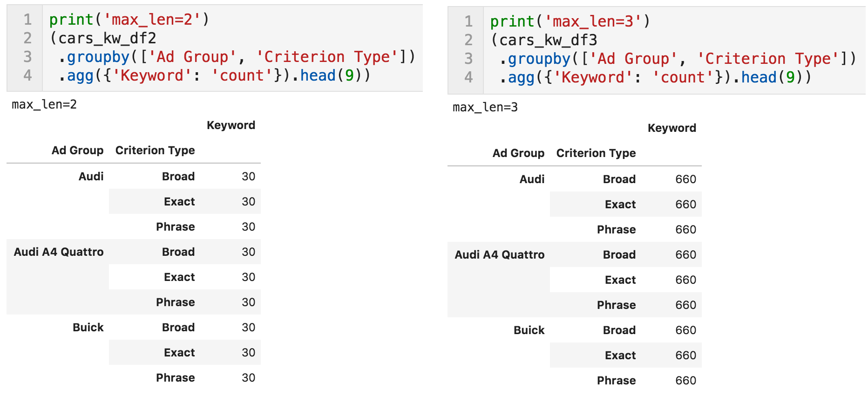Click the 30 value in the Audi Exact row
The width and height of the screenshot is (868, 397).
[248, 202]
